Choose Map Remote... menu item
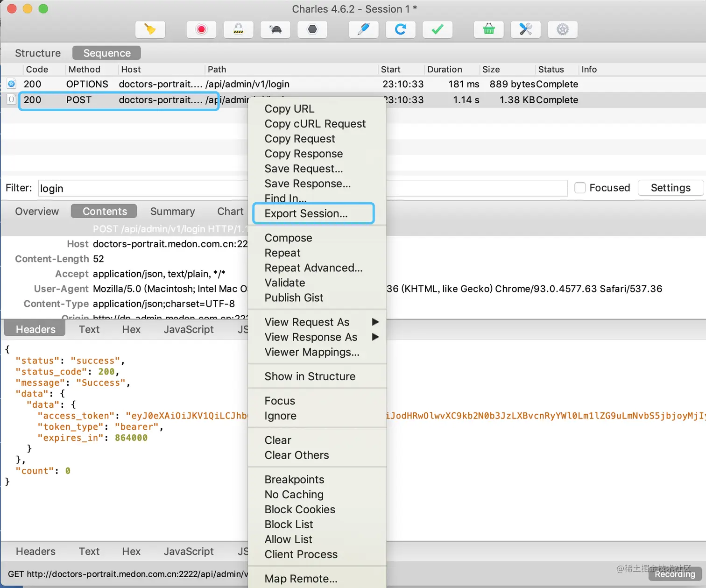Screen dimensions: 706x588 (301, 579)
